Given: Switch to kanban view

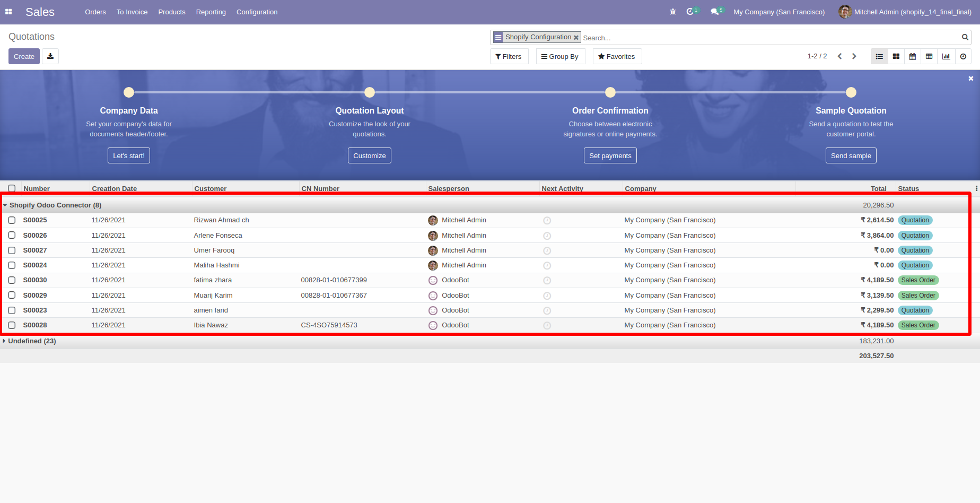Looking at the screenshot, I should coord(896,56).
